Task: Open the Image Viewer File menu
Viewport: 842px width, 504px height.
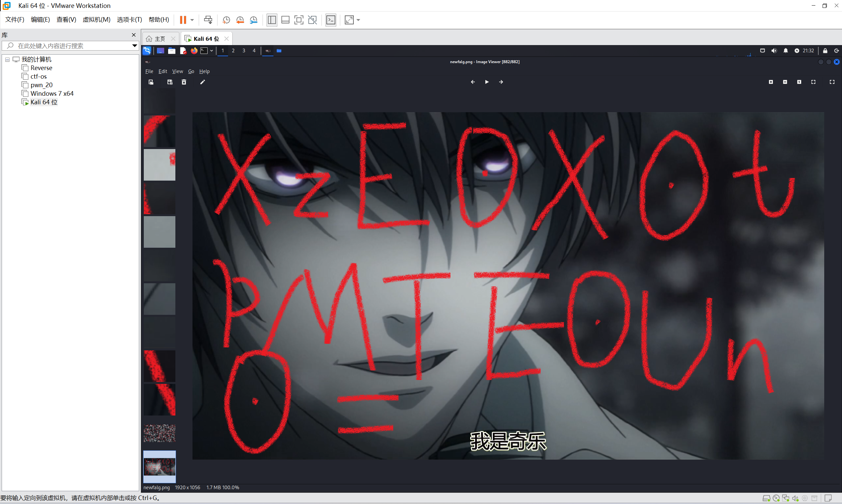Action: [x=149, y=71]
